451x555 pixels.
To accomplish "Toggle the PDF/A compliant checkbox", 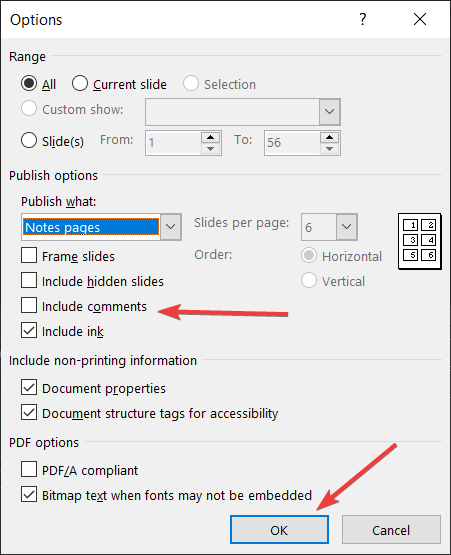I will point(29,469).
